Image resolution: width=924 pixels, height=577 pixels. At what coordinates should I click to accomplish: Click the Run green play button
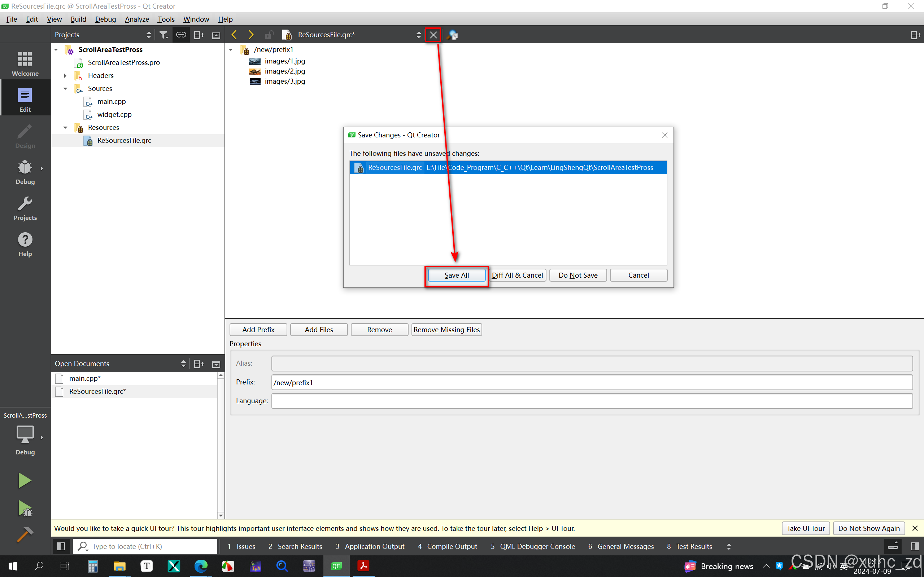[x=25, y=480]
